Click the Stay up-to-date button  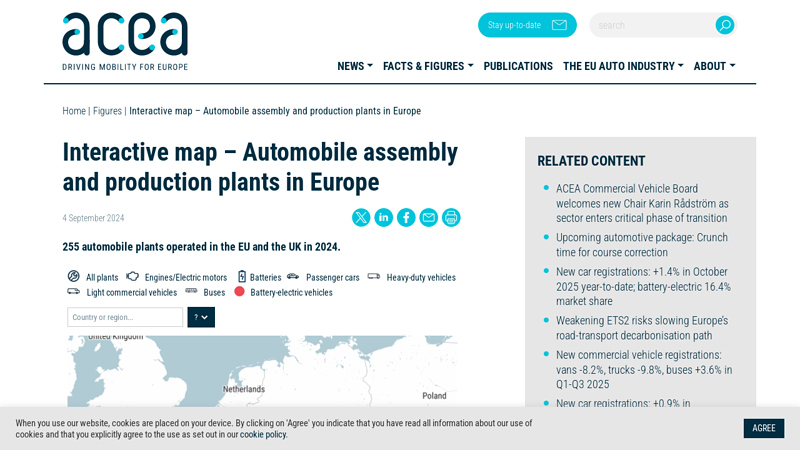pyautogui.click(x=527, y=25)
